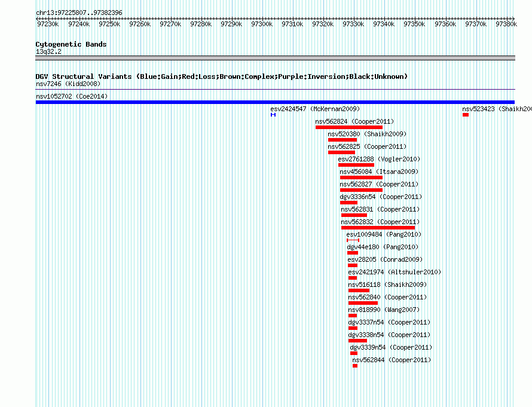Select the small blue esv2424547 glyph
The height and width of the screenshot is (407, 532).
click(273, 115)
